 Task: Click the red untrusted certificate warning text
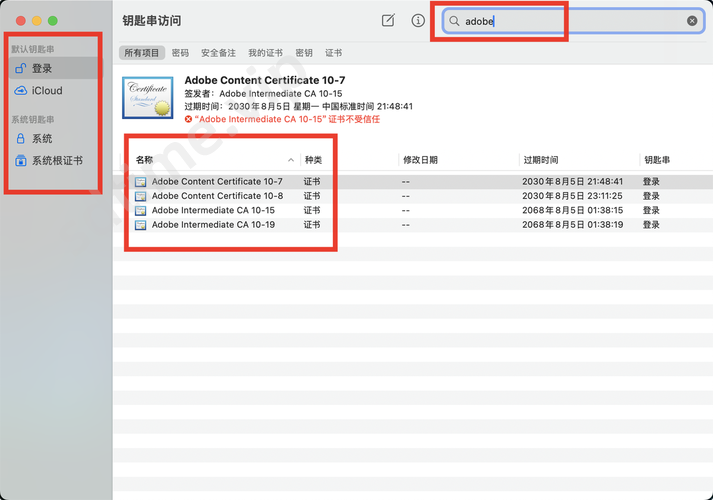287,119
